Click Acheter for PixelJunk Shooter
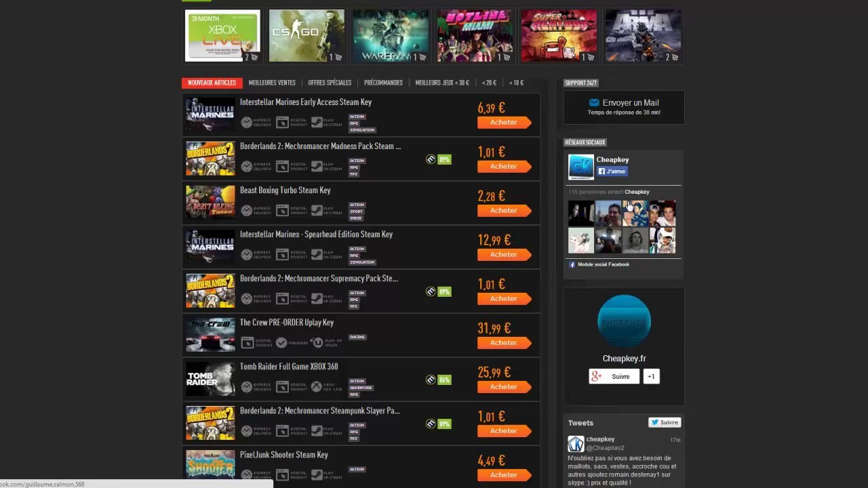Screen dimensions: 868x488 click(x=504, y=475)
